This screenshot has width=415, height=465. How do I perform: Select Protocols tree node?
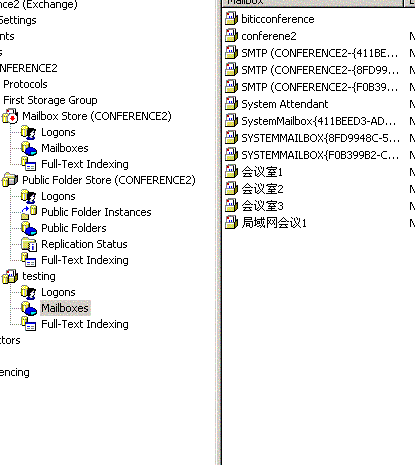[x=25, y=84]
